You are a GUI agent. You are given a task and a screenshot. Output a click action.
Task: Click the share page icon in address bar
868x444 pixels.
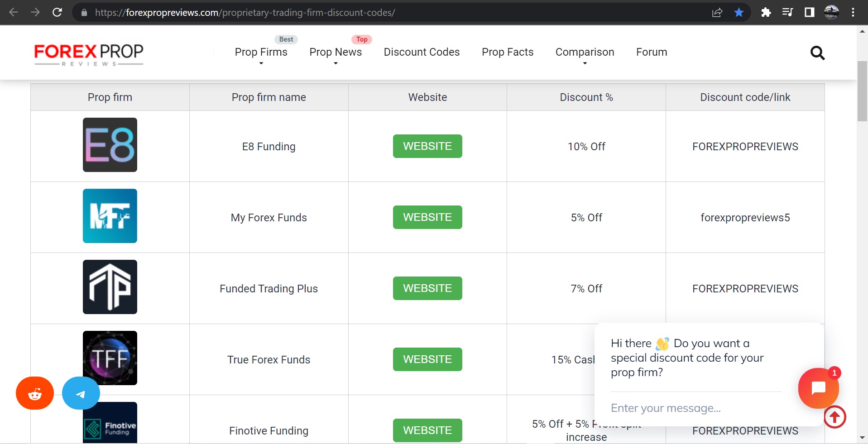pyautogui.click(x=717, y=13)
